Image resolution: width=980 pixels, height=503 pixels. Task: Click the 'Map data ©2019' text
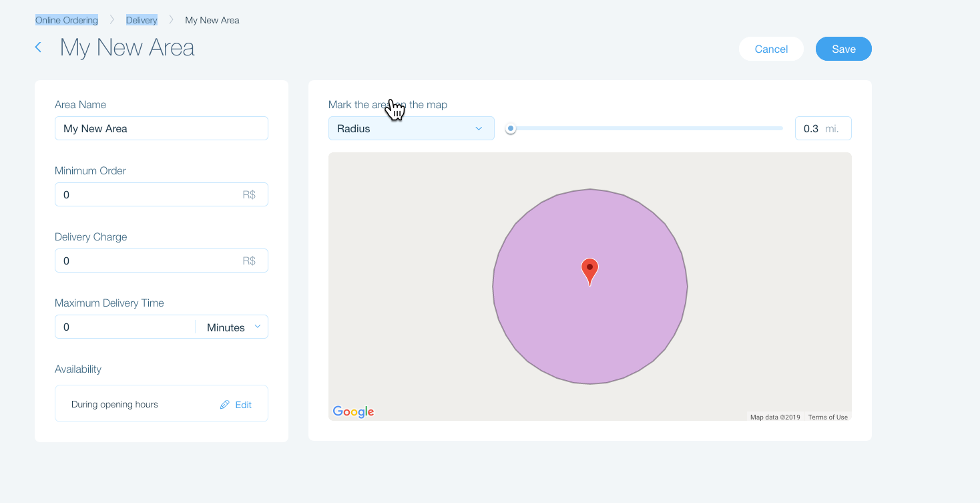(x=775, y=417)
